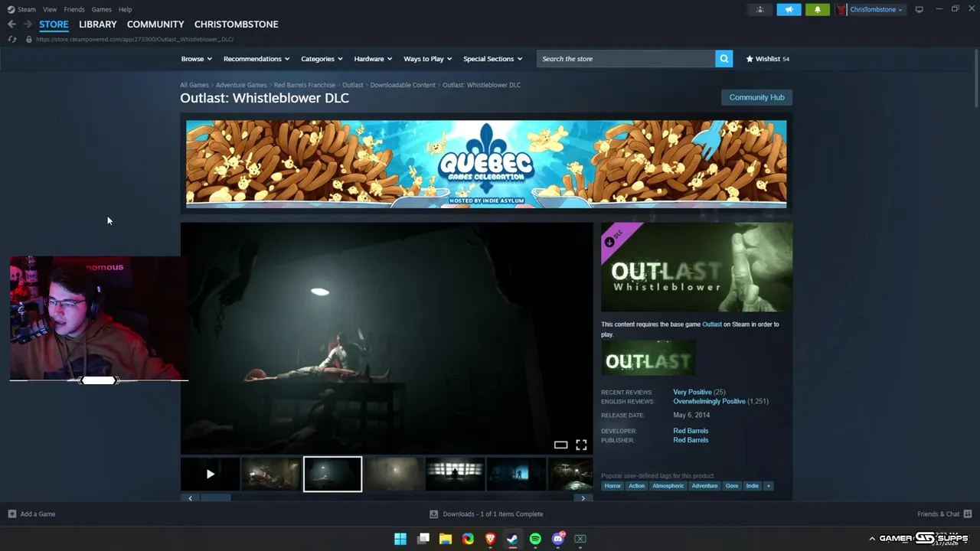Open the Quebec Games Celebration banner
This screenshot has height=551, width=980.
pyautogui.click(x=486, y=163)
